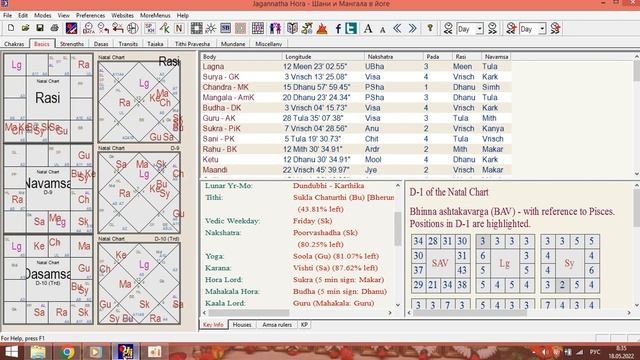Click the double left chevron icon
Screen dimensions: 640x360
(397, 28)
